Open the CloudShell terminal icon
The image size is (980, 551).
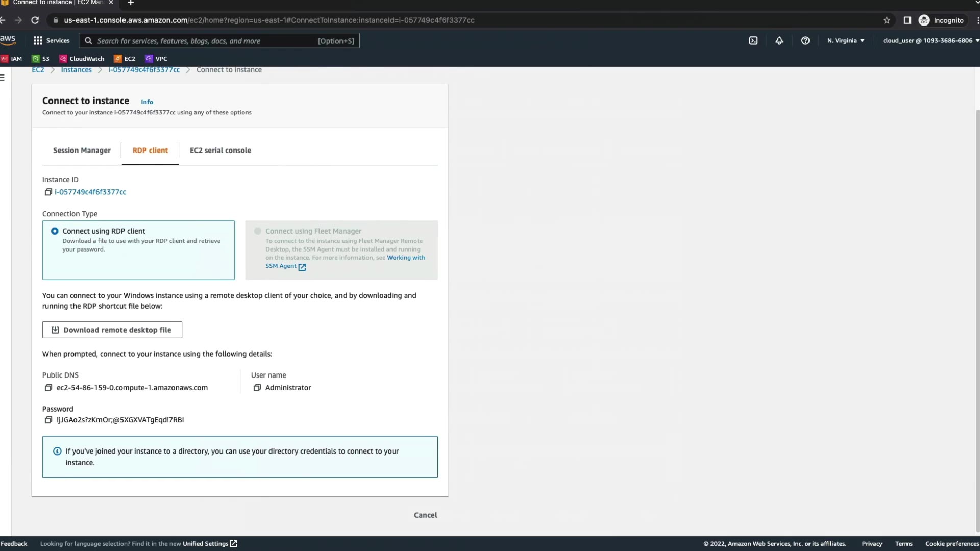[x=753, y=41]
